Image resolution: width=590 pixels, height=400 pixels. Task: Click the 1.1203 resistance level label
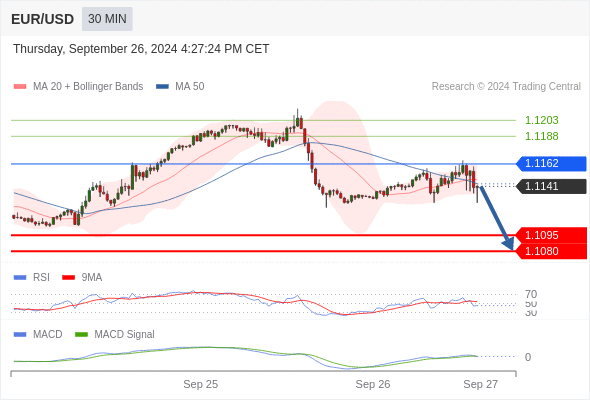(x=541, y=120)
